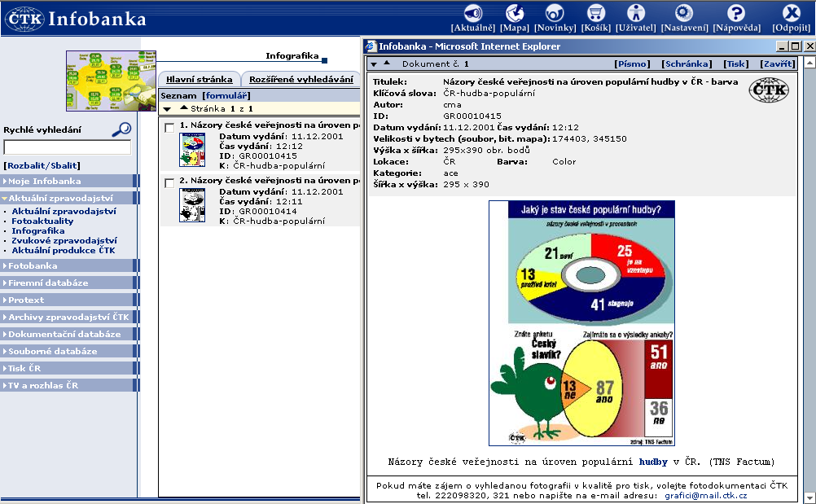
Task: Click the Schránka link
Action: click(686, 64)
